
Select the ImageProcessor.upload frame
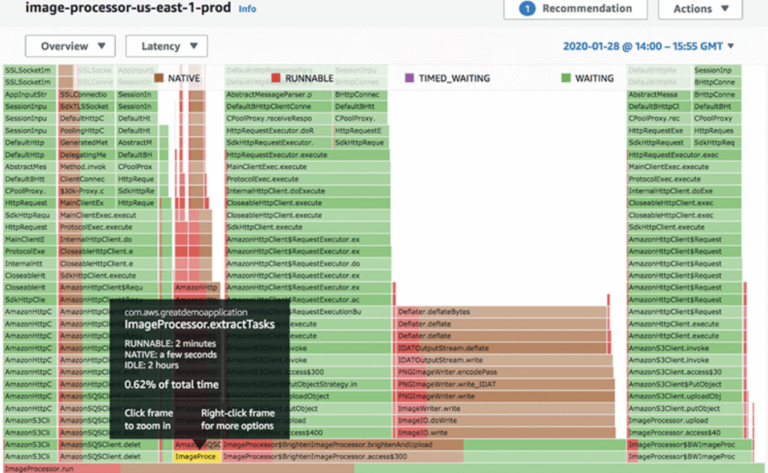coord(685,420)
